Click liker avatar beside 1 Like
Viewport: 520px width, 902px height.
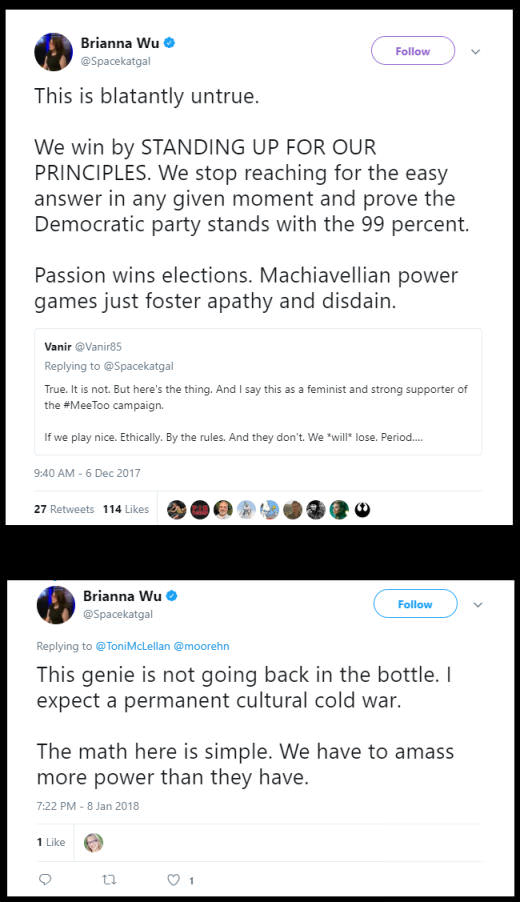pos(93,843)
